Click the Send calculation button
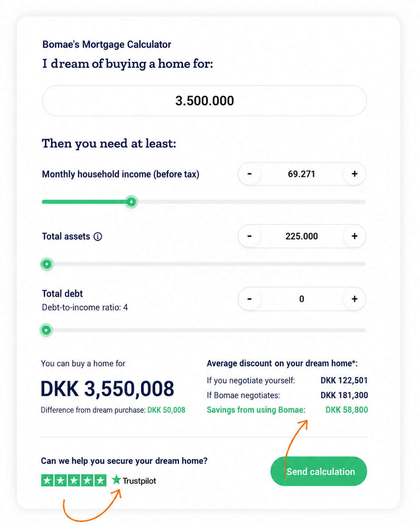Screen dimensions: 420x525 point(319,471)
